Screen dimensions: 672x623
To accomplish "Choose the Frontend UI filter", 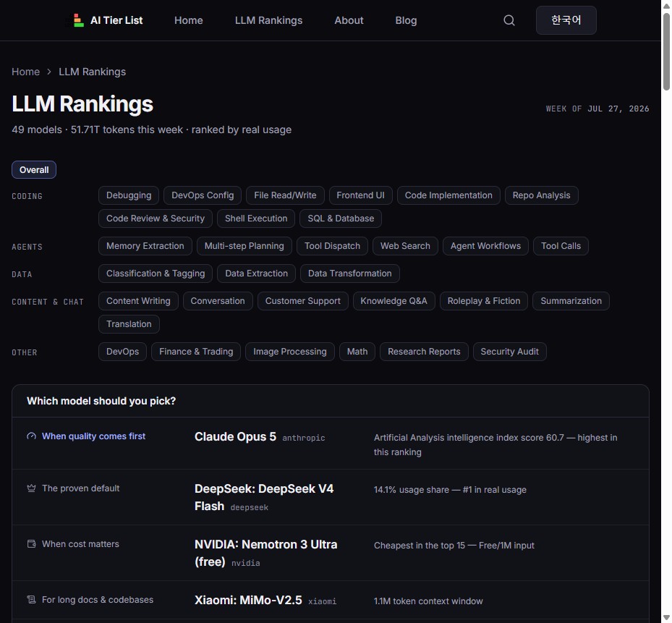I will click(360, 195).
